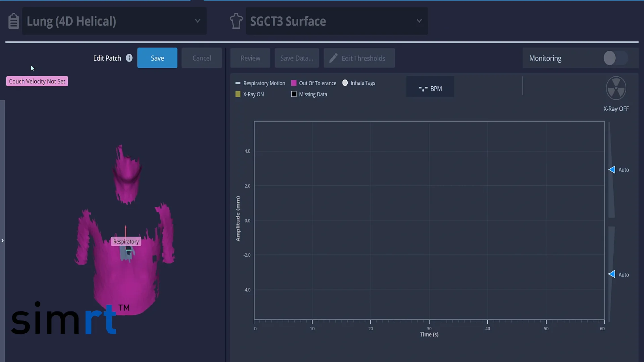Viewport: 644px width, 362px height.
Task: Click the Edit Patch info icon
Action: click(x=129, y=58)
